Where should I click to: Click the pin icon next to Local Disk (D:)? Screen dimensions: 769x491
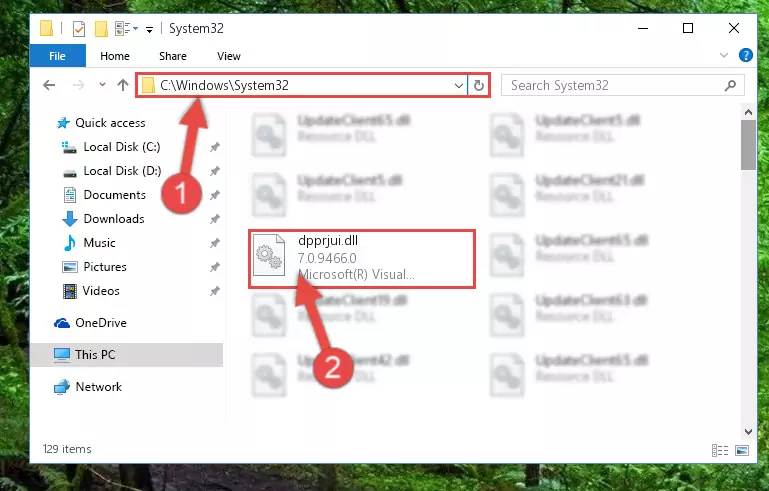click(214, 171)
